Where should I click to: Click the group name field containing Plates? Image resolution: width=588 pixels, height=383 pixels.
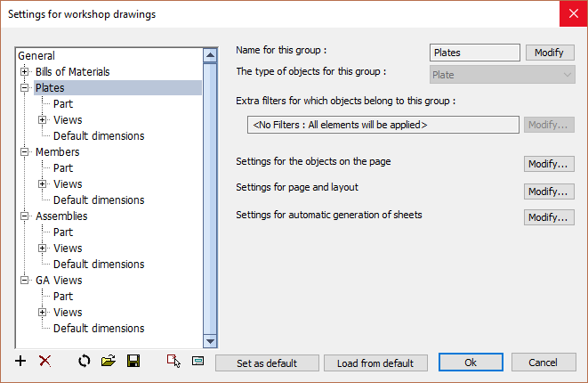coord(475,53)
